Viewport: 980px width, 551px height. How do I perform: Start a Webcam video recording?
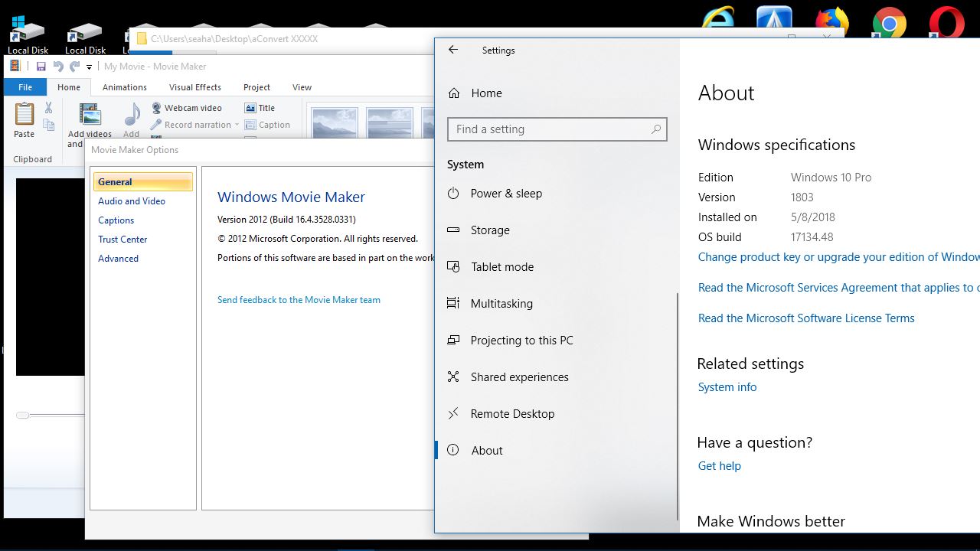186,108
